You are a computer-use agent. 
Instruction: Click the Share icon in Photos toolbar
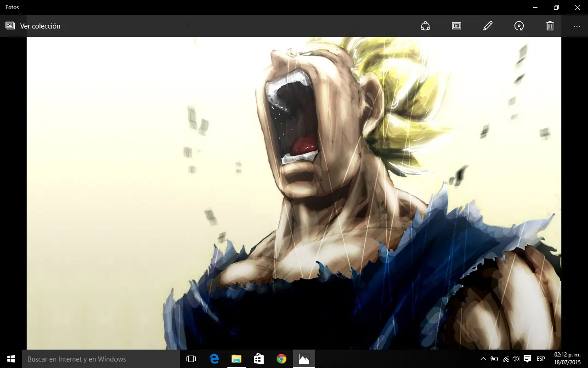[x=425, y=26]
